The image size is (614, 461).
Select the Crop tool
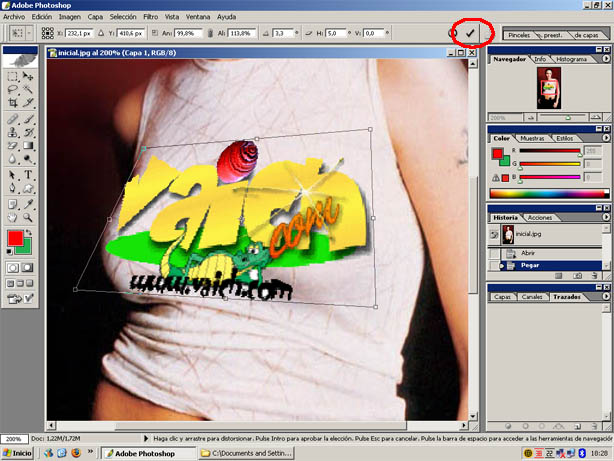tap(12, 103)
